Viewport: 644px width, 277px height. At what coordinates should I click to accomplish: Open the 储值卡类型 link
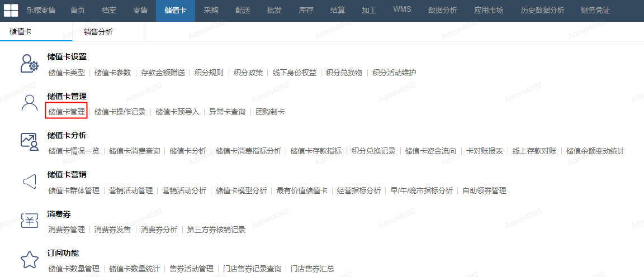[x=67, y=73]
